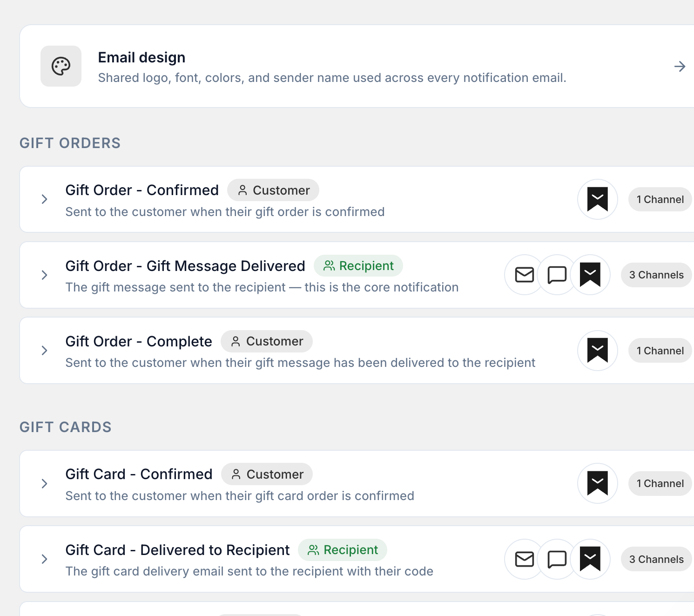Click the Gift Card - Delivered to Recipient title
The image size is (694, 616).
(177, 550)
